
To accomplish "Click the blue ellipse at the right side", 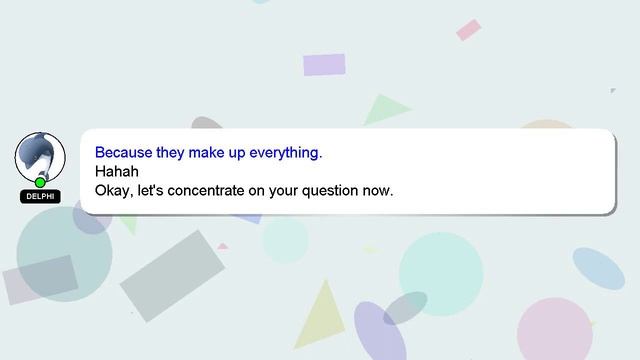I will (598, 269).
